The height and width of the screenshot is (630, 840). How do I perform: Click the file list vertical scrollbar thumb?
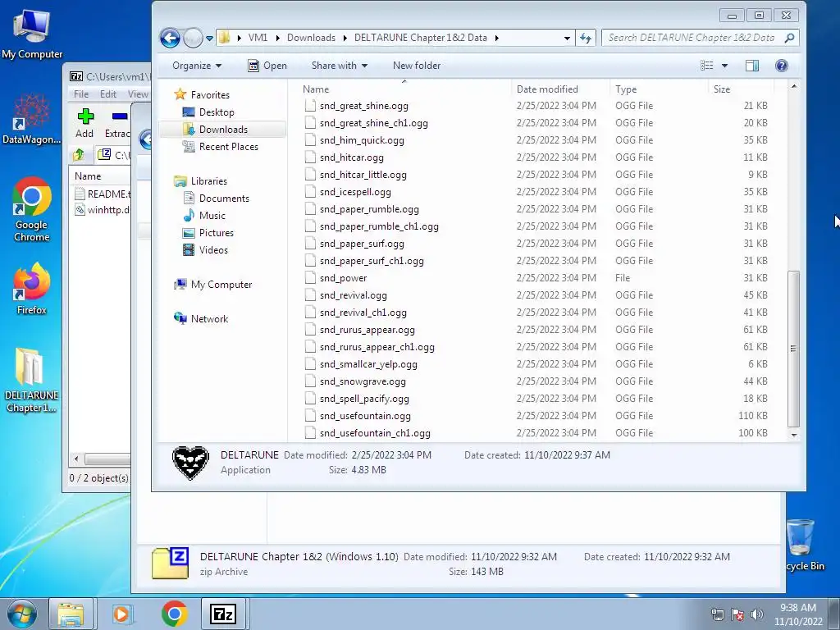click(793, 349)
